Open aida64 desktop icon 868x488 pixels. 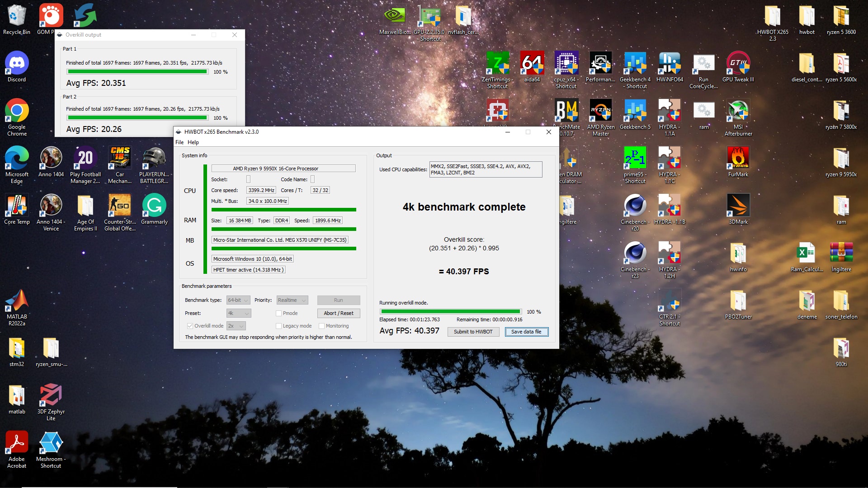[x=532, y=67]
